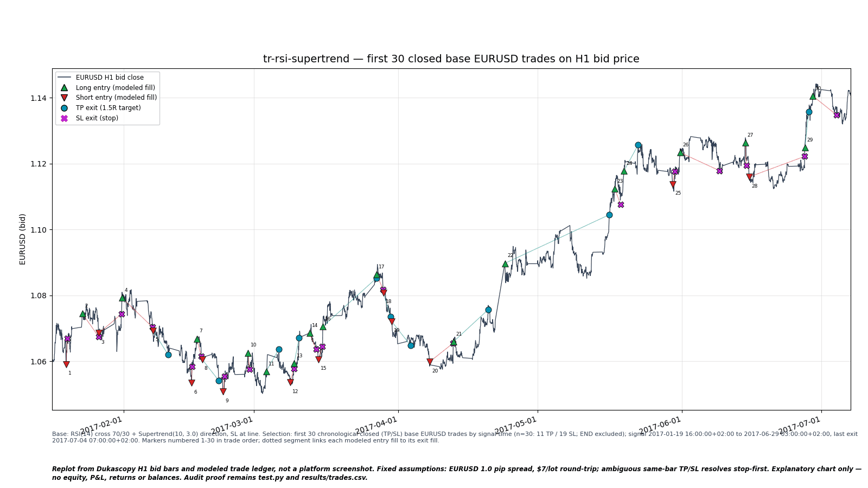Select the short entry marker for trade 25

coord(673,184)
